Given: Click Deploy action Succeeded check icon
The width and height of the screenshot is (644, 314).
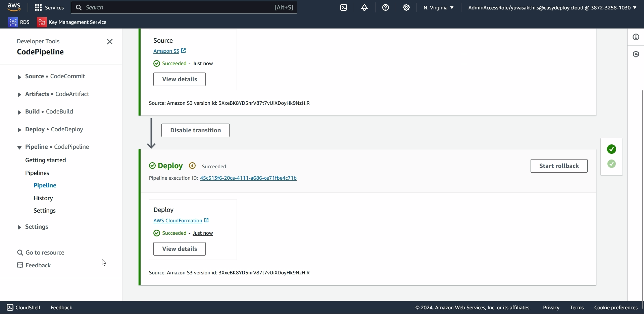Looking at the screenshot, I should (157, 233).
